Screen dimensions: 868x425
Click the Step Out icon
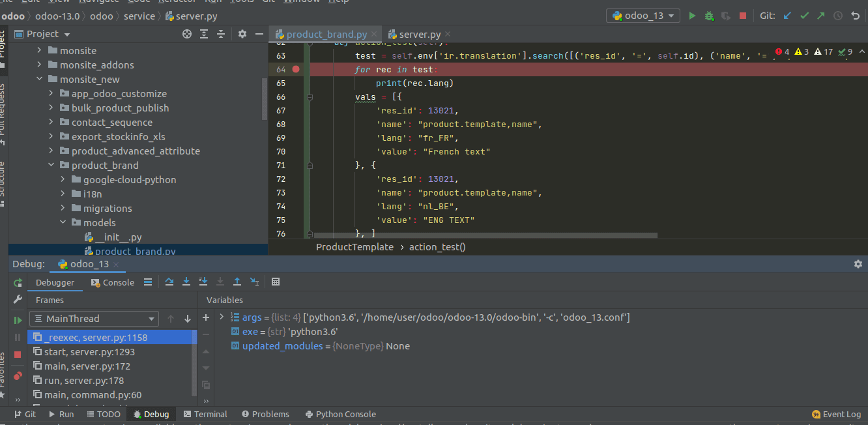237,282
